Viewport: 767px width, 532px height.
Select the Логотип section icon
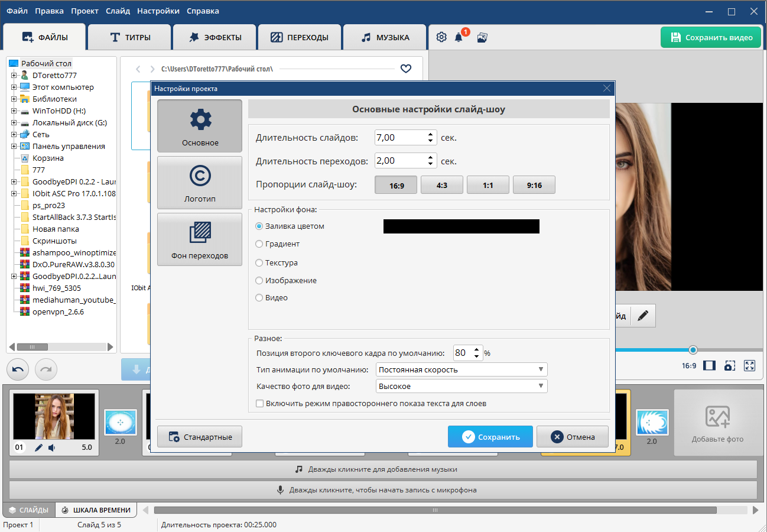pos(199,182)
